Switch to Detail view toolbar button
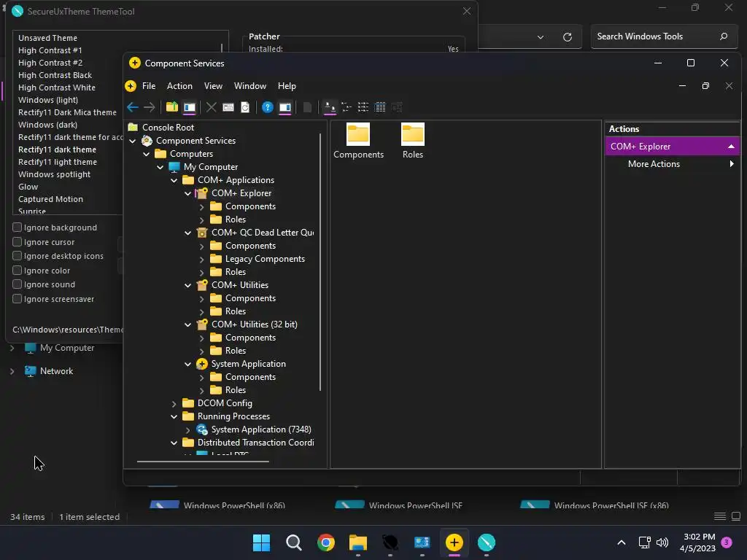This screenshot has height=560, width=747. tap(379, 107)
